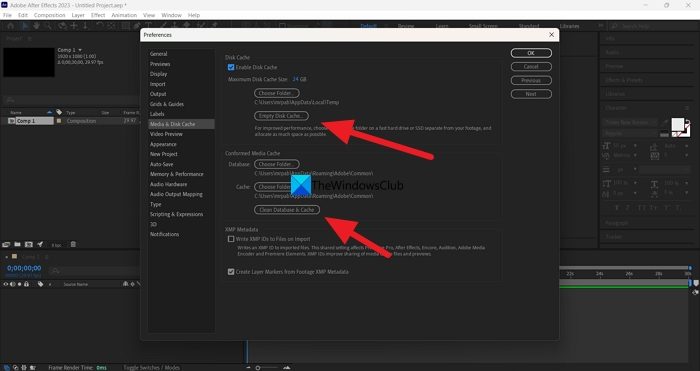The image size is (700, 371).
Task: Open the File menu
Action: pos(8,15)
